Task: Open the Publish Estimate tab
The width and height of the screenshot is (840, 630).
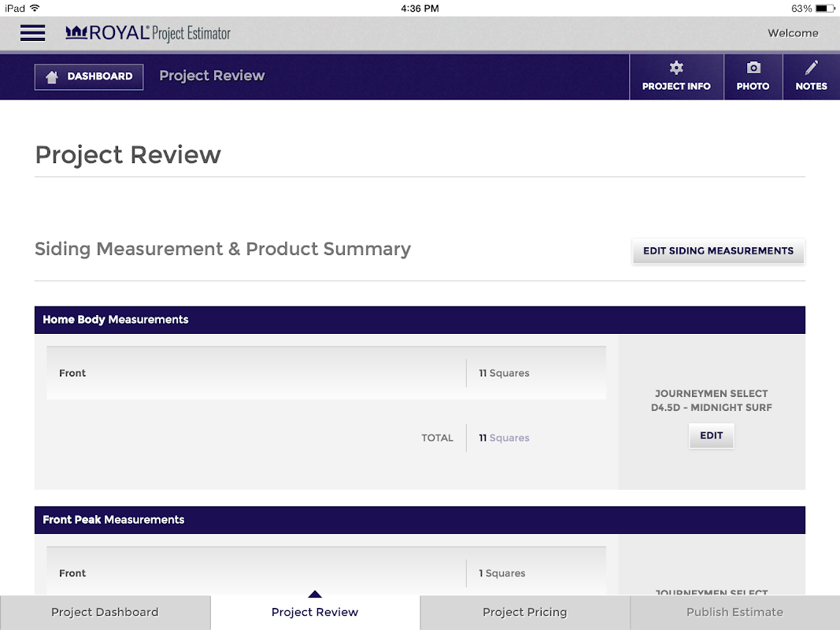Action: click(735, 613)
